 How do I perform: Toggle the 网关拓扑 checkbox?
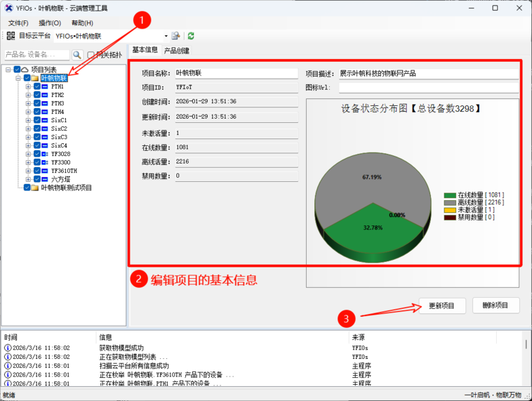tap(91, 55)
